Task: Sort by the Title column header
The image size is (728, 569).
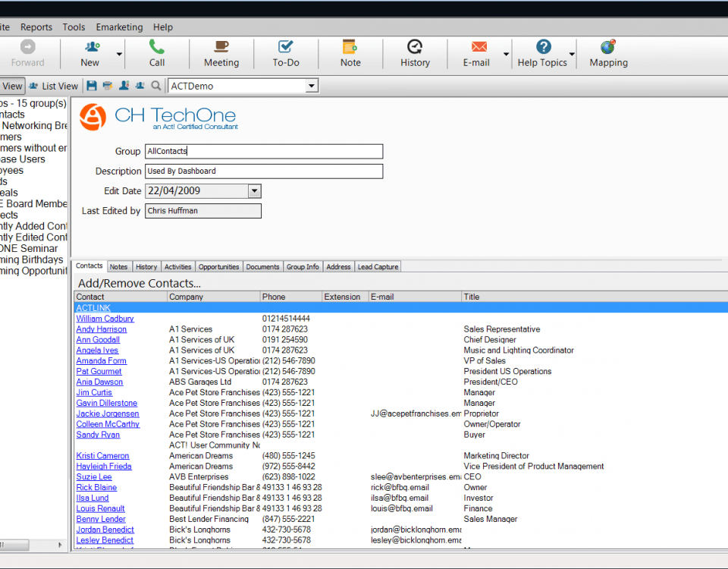Action: [595, 297]
